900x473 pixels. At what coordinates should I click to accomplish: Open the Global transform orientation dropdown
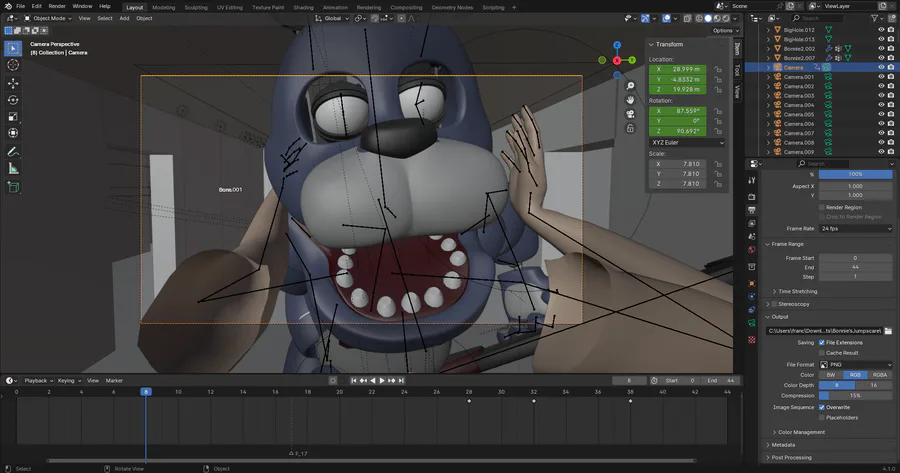click(332, 18)
